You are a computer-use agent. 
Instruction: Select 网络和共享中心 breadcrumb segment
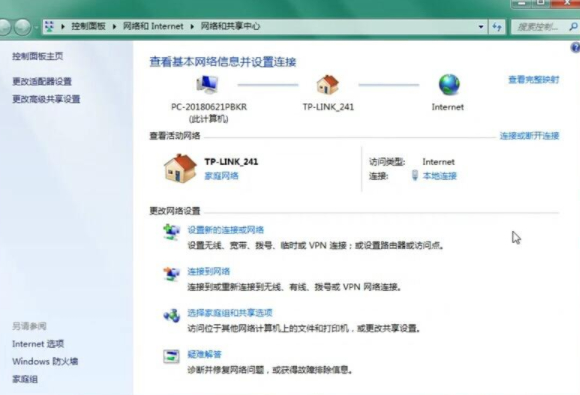coord(230,26)
